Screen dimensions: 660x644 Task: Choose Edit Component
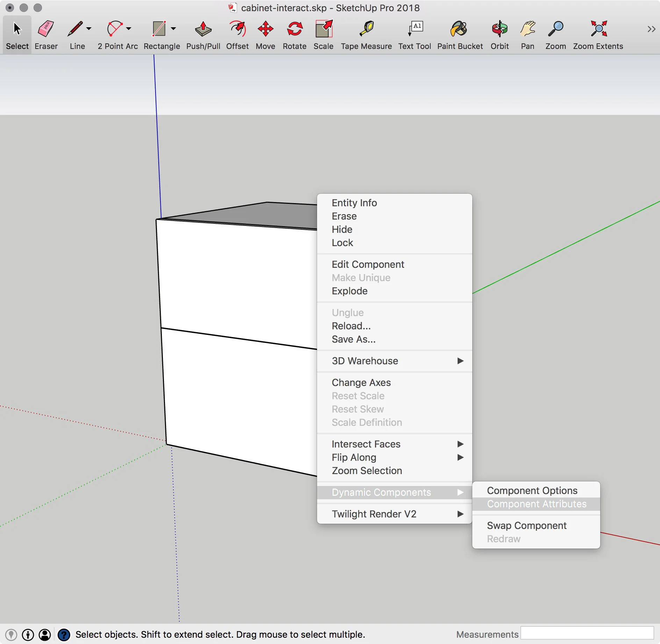click(394, 264)
